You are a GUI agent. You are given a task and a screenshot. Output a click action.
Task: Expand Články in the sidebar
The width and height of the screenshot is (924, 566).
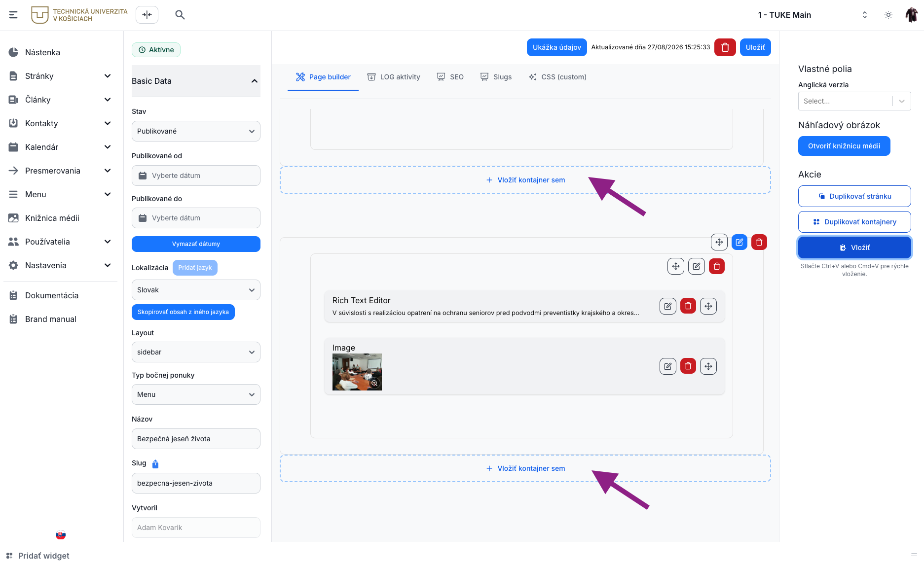pyautogui.click(x=60, y=100)
